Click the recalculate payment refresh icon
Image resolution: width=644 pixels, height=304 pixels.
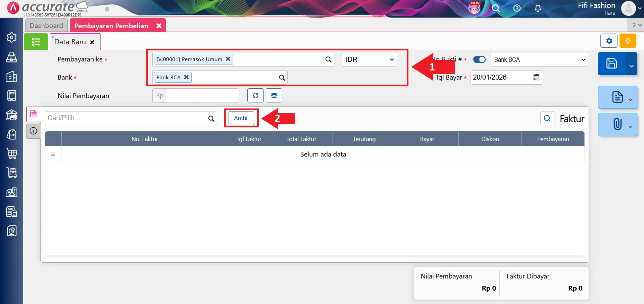point(255,96)
